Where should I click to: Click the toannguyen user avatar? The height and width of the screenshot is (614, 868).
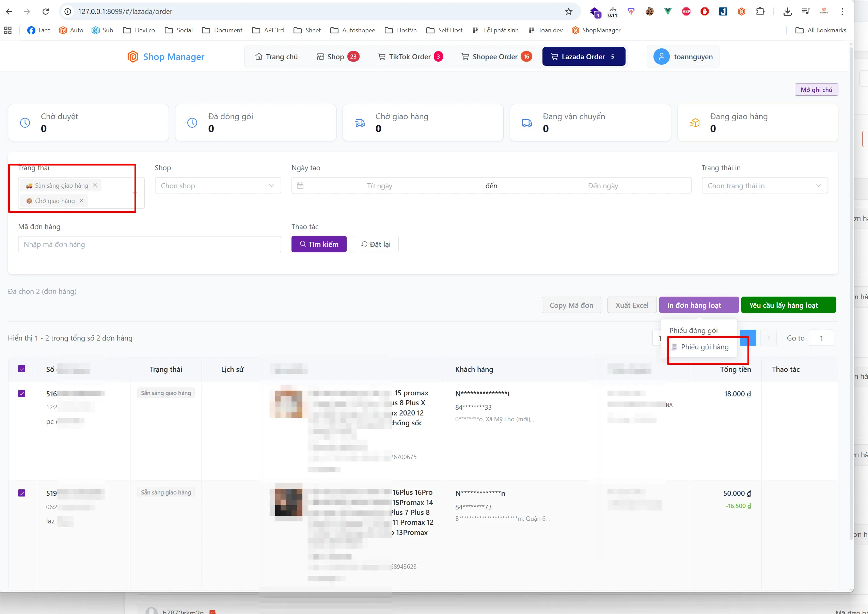tap(661, 57)
